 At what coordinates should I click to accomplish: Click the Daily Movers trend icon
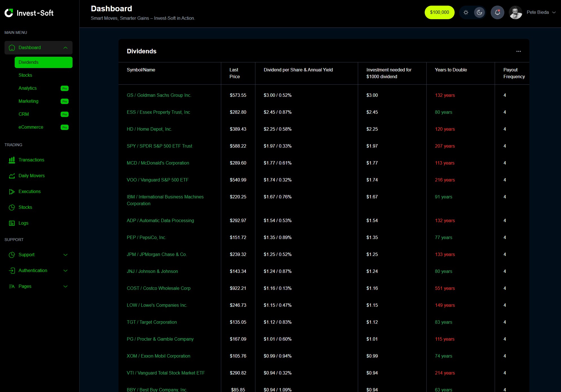coord(12,176)
